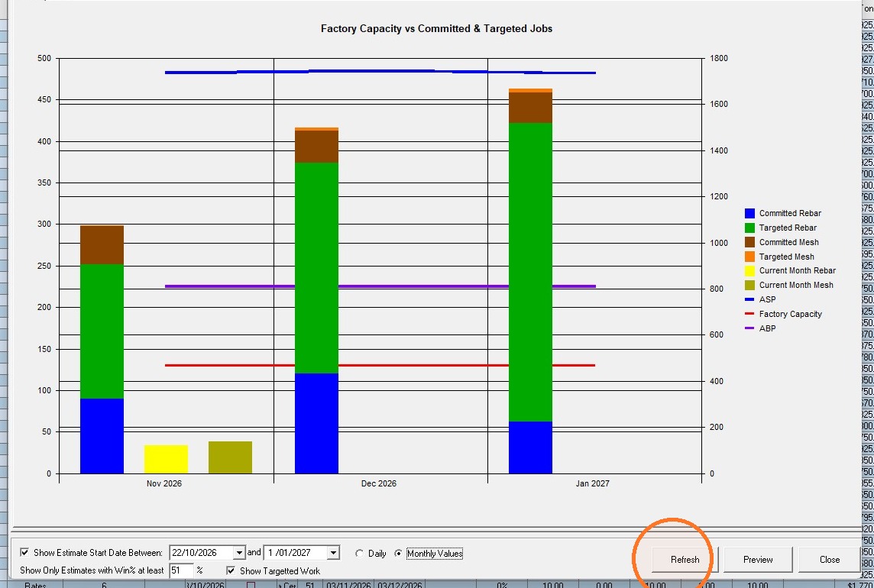The height and width of the screenshot is (588, 874).
Task: Click the Dec 2026 axis label
Action: (378, 484)
